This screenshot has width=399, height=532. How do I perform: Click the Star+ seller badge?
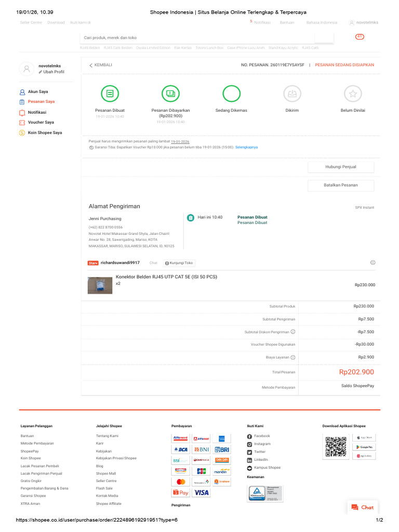[x=93, y=263]
